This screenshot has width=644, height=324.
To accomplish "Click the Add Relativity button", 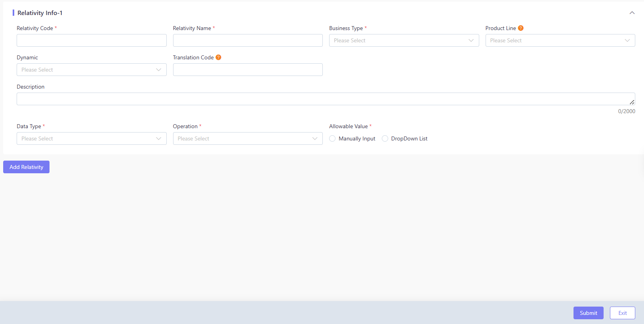I will point(26,167).
